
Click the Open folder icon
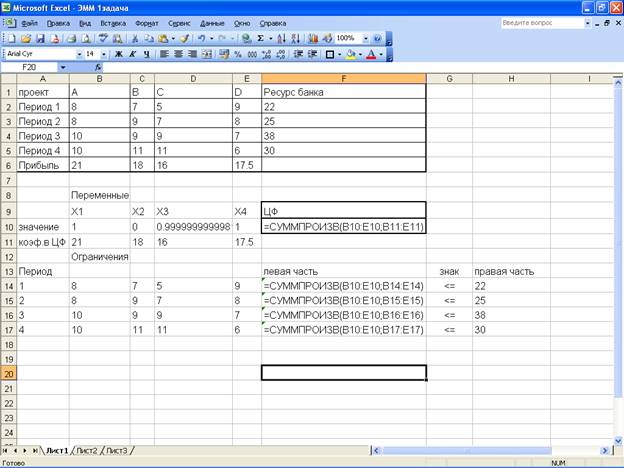(26, 38)
